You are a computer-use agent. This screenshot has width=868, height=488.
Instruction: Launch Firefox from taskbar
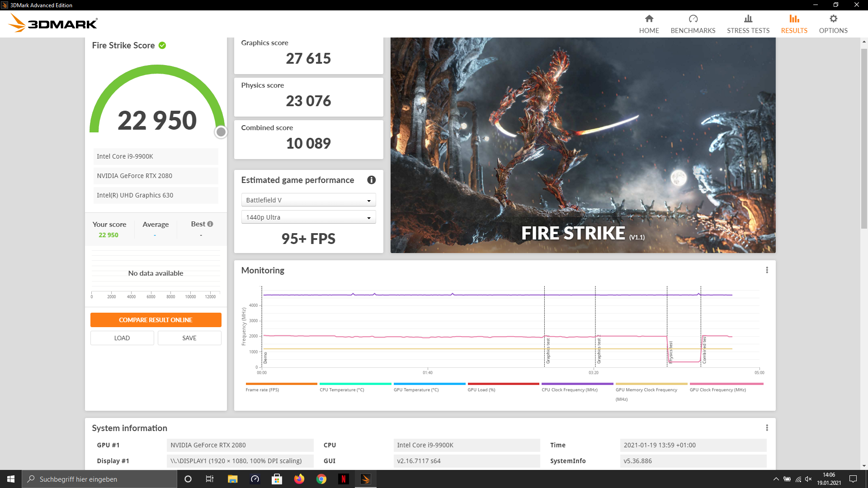coord(299,479)
